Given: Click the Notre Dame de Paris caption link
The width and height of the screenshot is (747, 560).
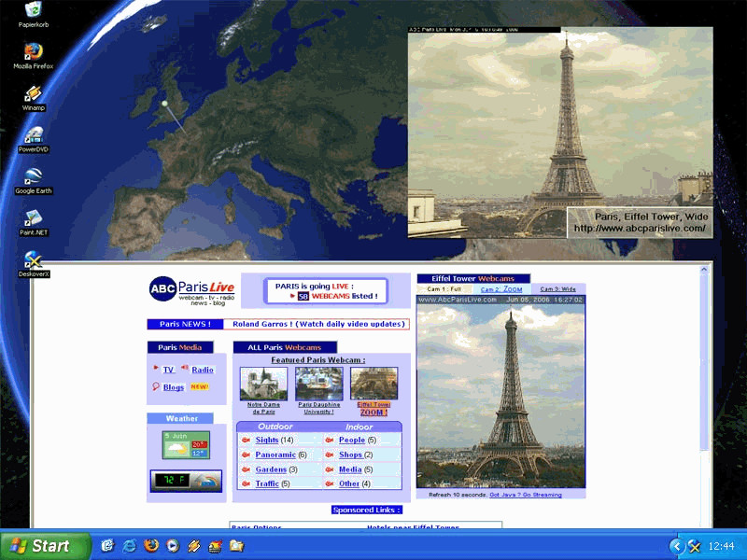Looking at the screenshot, I should (263, 408).
